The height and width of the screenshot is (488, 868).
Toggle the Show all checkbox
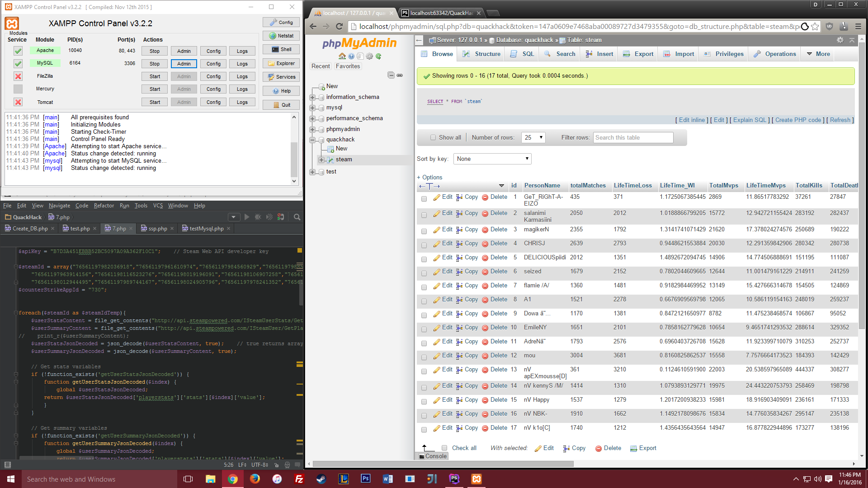433,137
